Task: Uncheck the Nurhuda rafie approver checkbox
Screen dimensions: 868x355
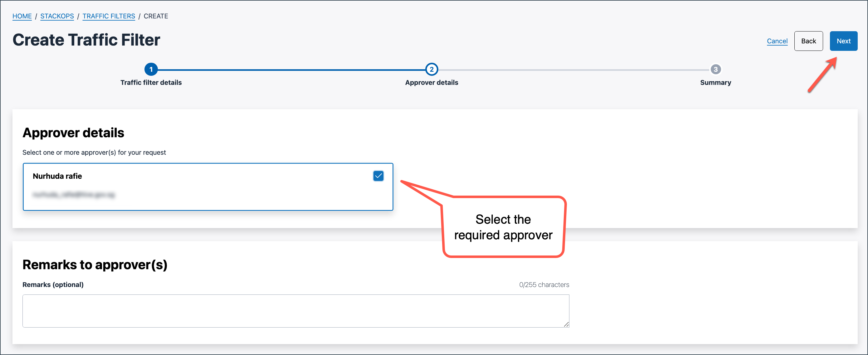Action: [378, 176]
